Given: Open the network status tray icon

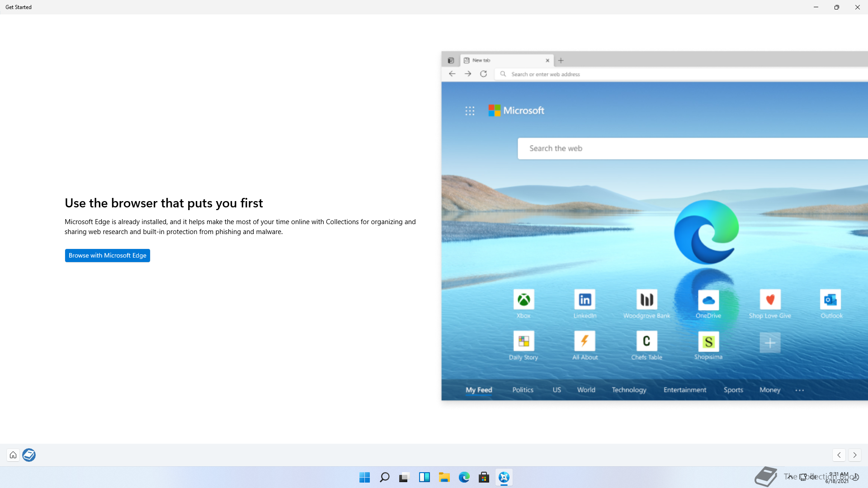Looking at the screenshot, I should click(x=803, y=477).
